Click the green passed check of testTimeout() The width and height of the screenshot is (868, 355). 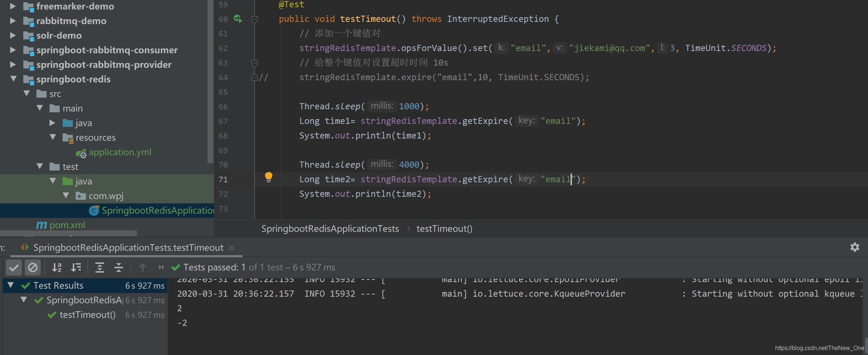point(52,315)
